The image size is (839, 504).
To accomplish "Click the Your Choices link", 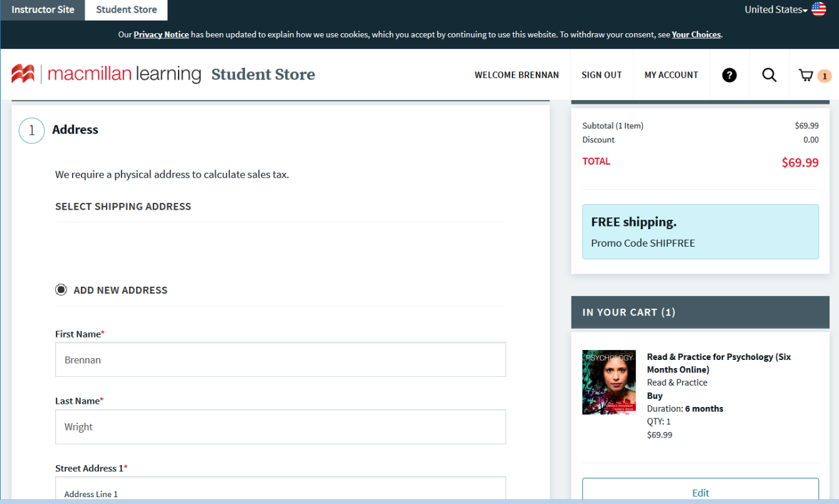I will coord(696,34).
